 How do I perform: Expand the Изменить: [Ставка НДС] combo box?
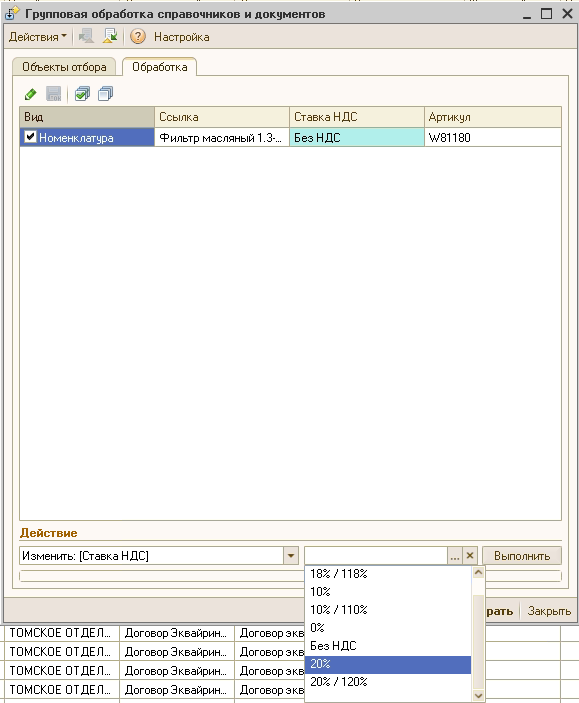[291, 556]
